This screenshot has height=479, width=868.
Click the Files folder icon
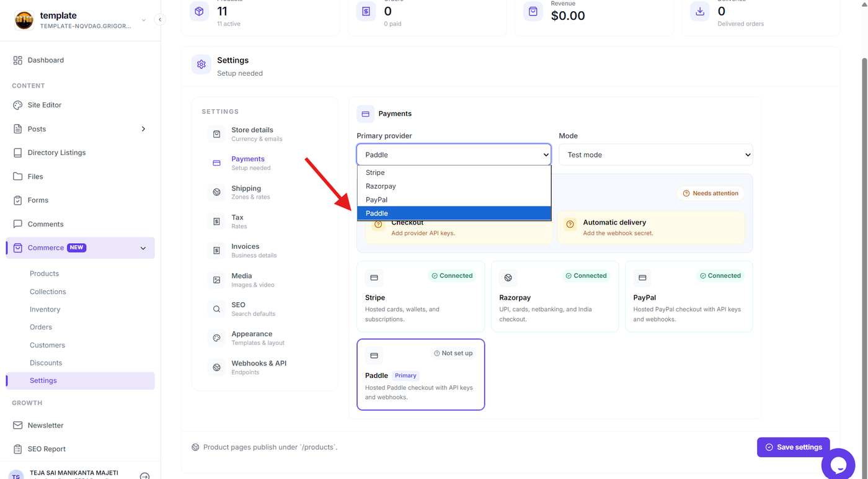tap(17, 176)
